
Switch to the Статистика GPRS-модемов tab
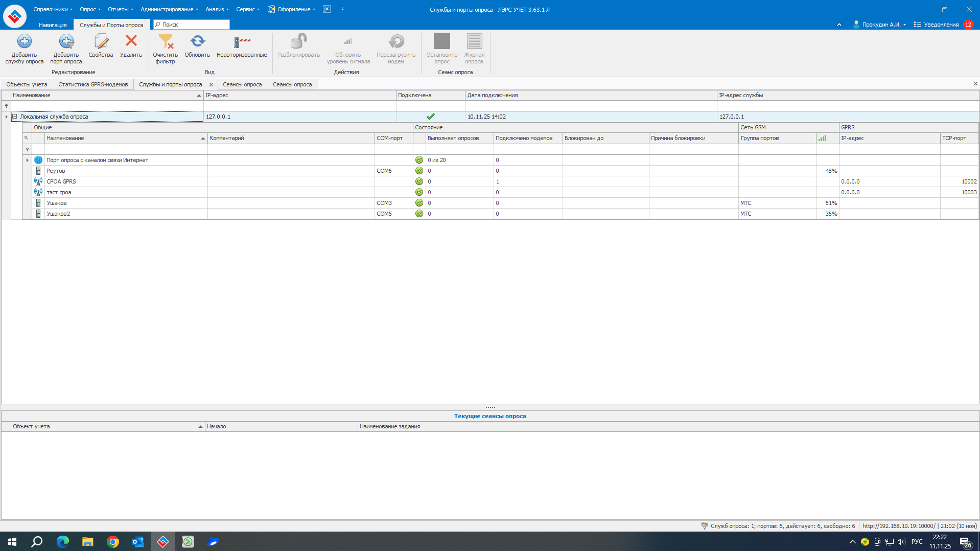[93, 84]
